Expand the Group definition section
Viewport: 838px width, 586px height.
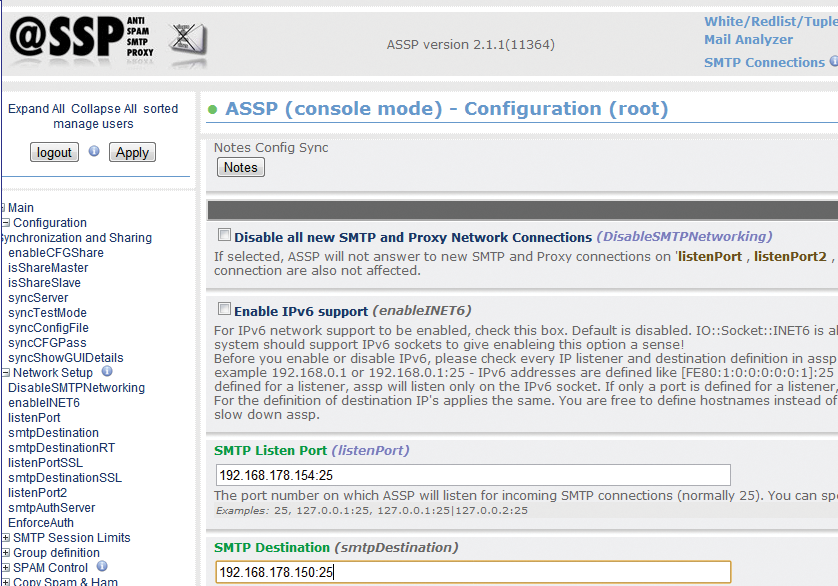(x=6, y=552)
